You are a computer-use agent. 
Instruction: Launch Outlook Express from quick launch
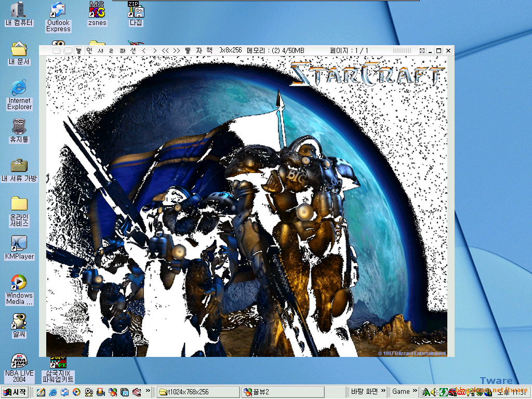coord(64,392)
